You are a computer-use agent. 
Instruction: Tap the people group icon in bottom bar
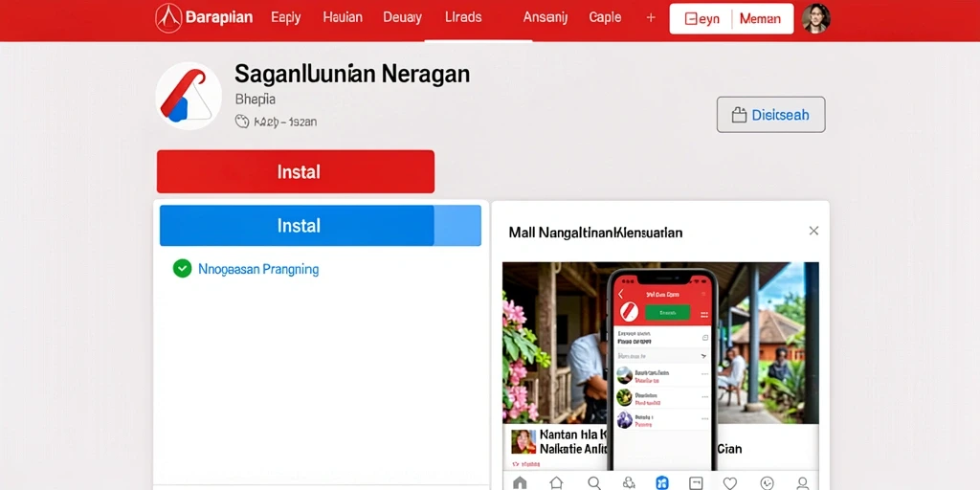(628, 482)
